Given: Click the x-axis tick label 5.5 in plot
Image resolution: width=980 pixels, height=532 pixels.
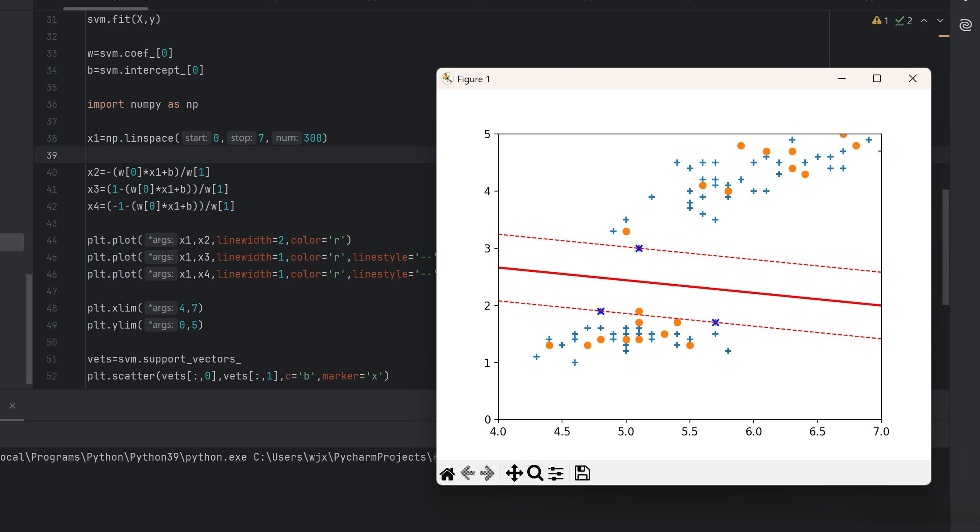Looking at the screenshot, I should click(x=690, y=432).
